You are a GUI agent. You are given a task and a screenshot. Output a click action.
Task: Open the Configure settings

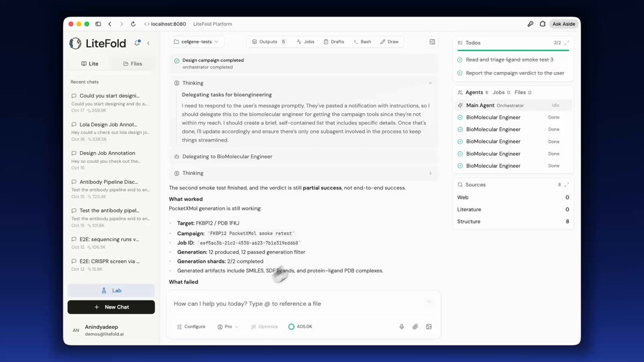coord(191,327)
